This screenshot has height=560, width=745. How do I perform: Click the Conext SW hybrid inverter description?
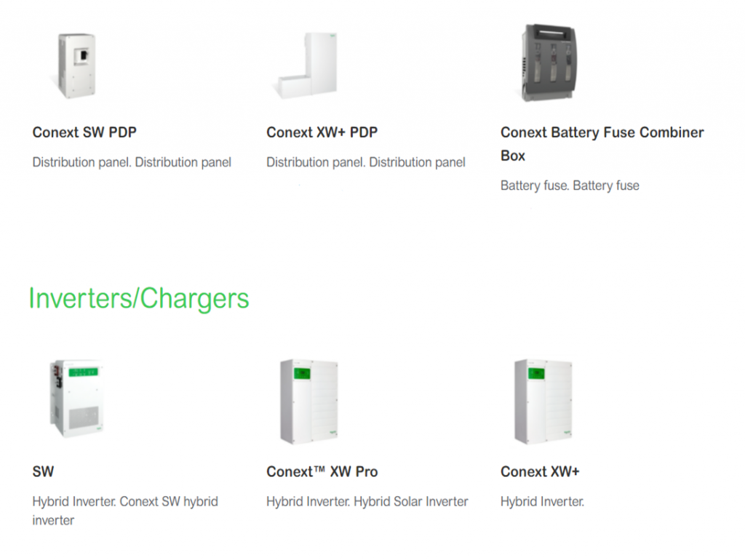coord(125,511)
